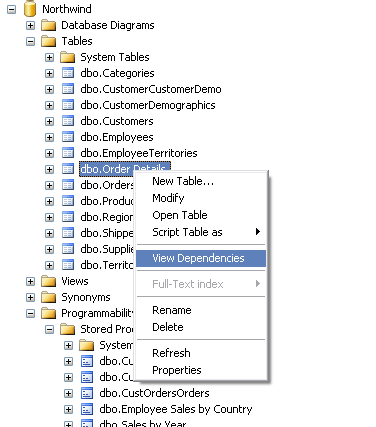This screenshot has width=376, height=427.
Task: Expand the dbo.Order Details table node
Action: point(49,169)
